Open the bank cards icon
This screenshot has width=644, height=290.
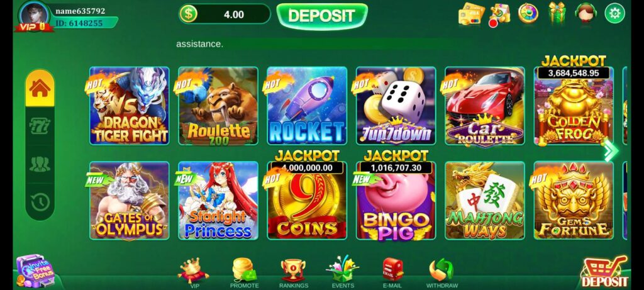[x=471, y=14]
